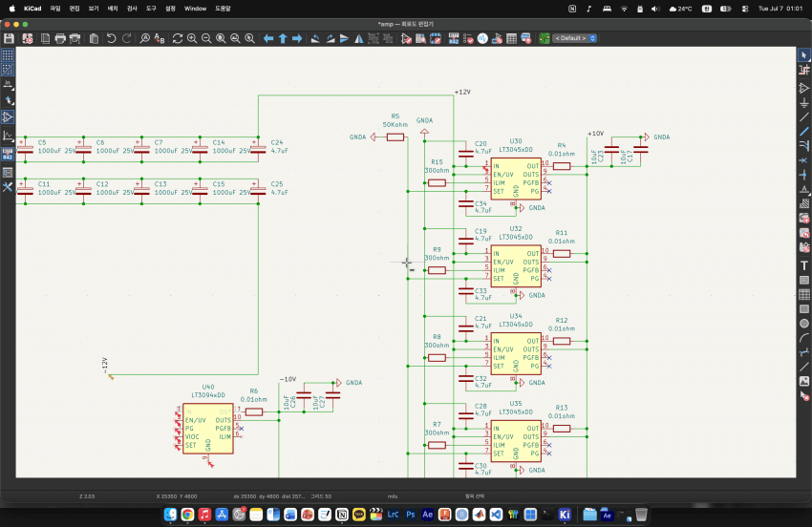Open the KiCad application menu

[32, 9]
